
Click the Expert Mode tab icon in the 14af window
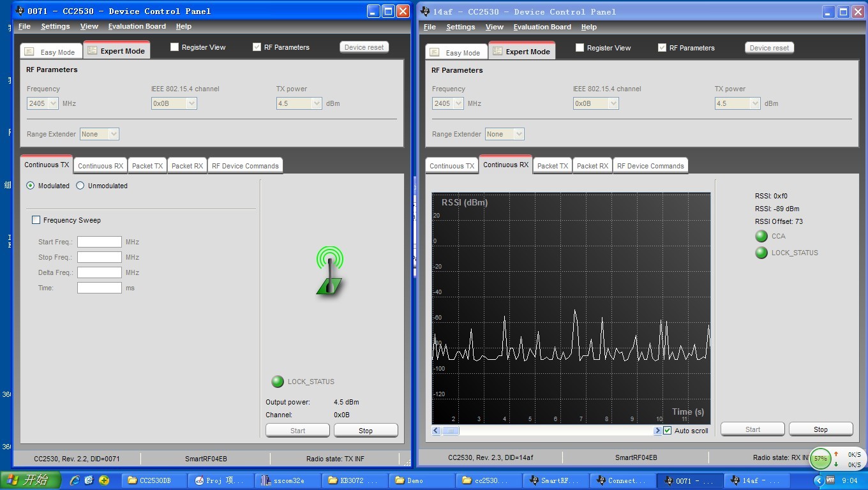pyautogui.click(x=498, y=52)
